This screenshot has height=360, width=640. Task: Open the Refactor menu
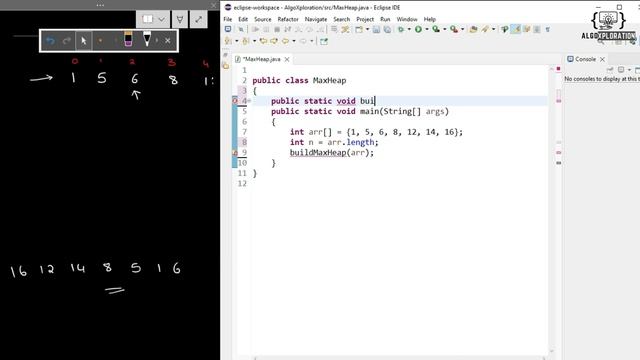(x=288, y=19)
